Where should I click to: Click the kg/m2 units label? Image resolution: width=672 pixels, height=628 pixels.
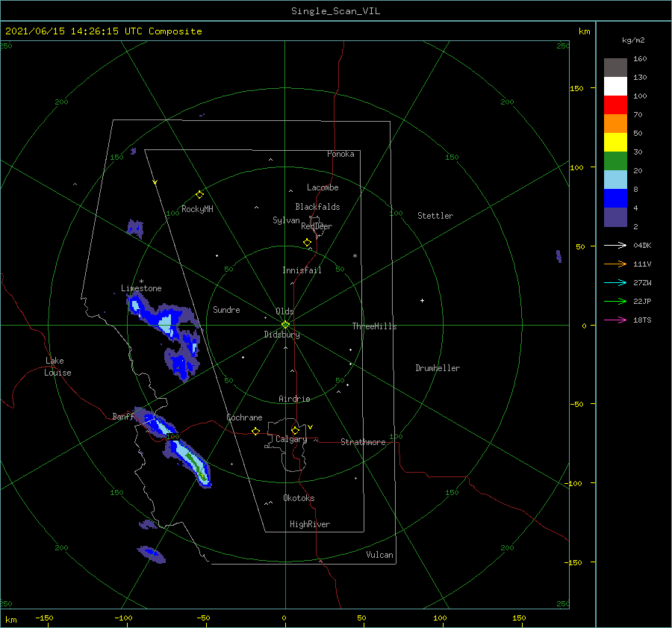tap(633, 40)
